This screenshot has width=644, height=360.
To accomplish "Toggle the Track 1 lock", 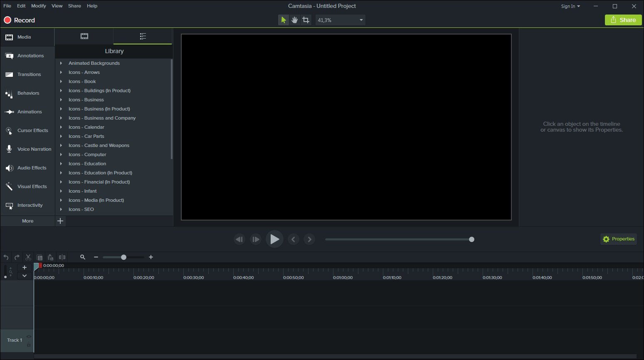I will [29, 344].
